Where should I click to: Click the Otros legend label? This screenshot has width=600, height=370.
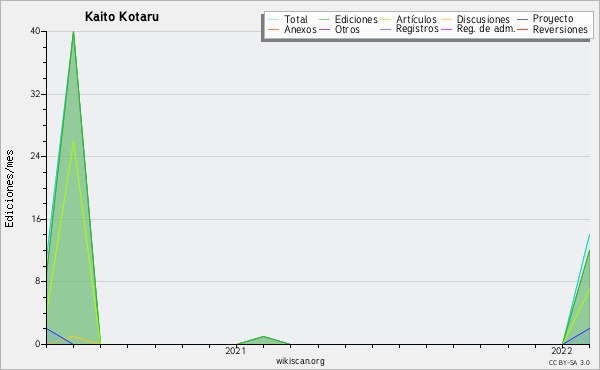[x=347, y=29]
